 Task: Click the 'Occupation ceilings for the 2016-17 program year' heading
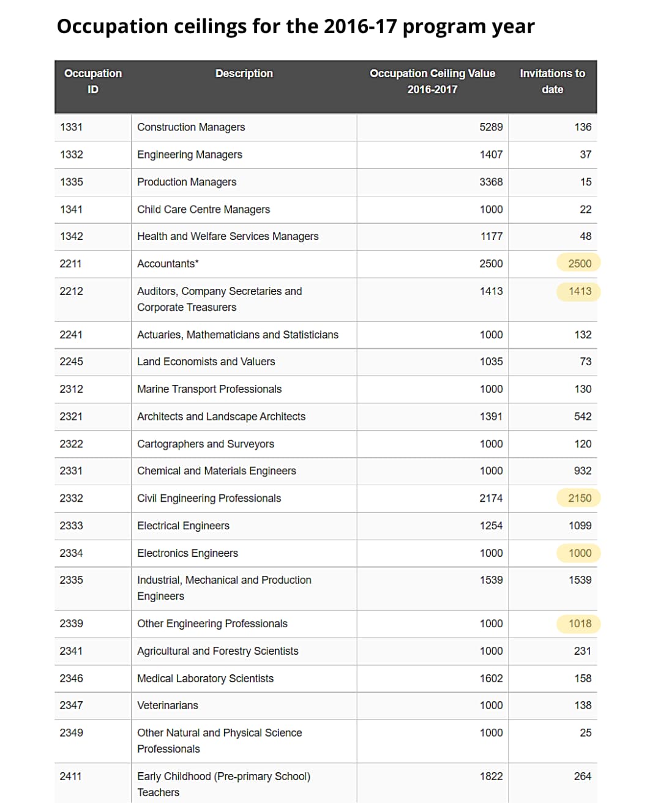(296, 26)
